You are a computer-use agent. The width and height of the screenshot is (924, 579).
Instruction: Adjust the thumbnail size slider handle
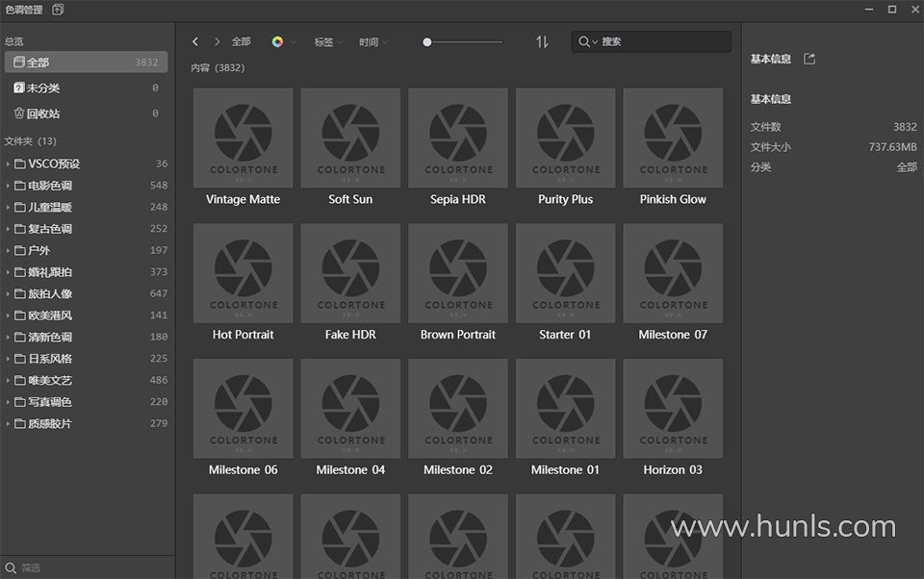click(x=427, y=41)
